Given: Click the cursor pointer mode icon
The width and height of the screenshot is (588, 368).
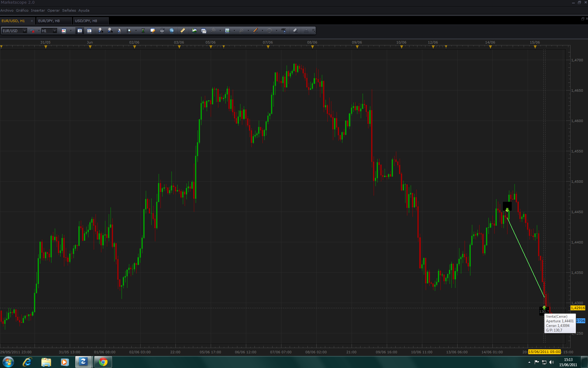Looking at the screenshot, I should point(119,30).
